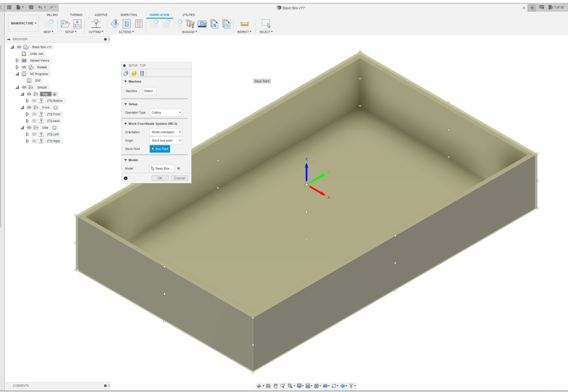Collapse the Machine section in Setup dialog
This screenshot has width=568, height=392.
point(125,81)
